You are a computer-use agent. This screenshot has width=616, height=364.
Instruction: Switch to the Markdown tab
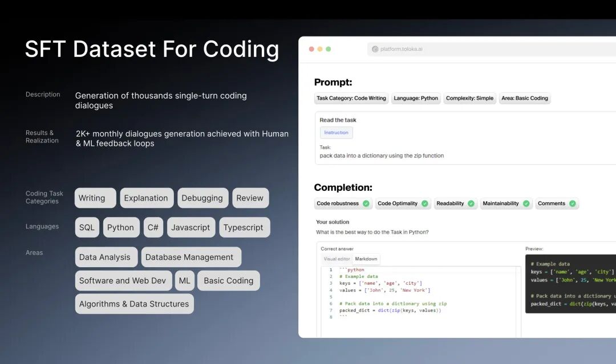[x=366, y=259]
